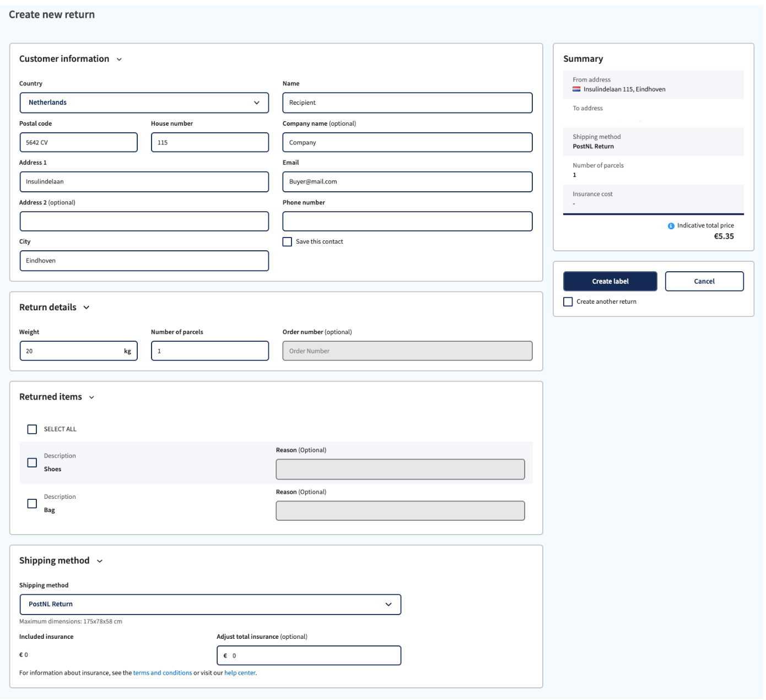Enable Save this contact
Screen dimensions: 766x700
pyautogui.click(x=287, y=241)
